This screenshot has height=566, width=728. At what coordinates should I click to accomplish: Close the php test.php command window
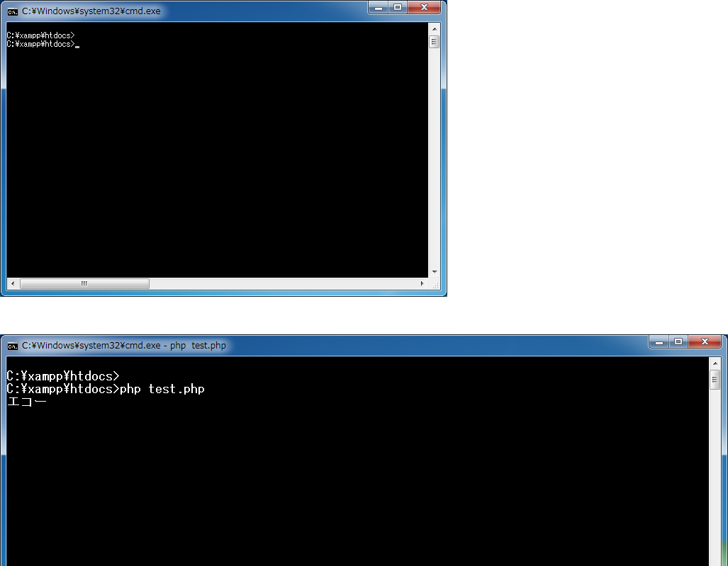pyautogui.click(x=705, y=342)
